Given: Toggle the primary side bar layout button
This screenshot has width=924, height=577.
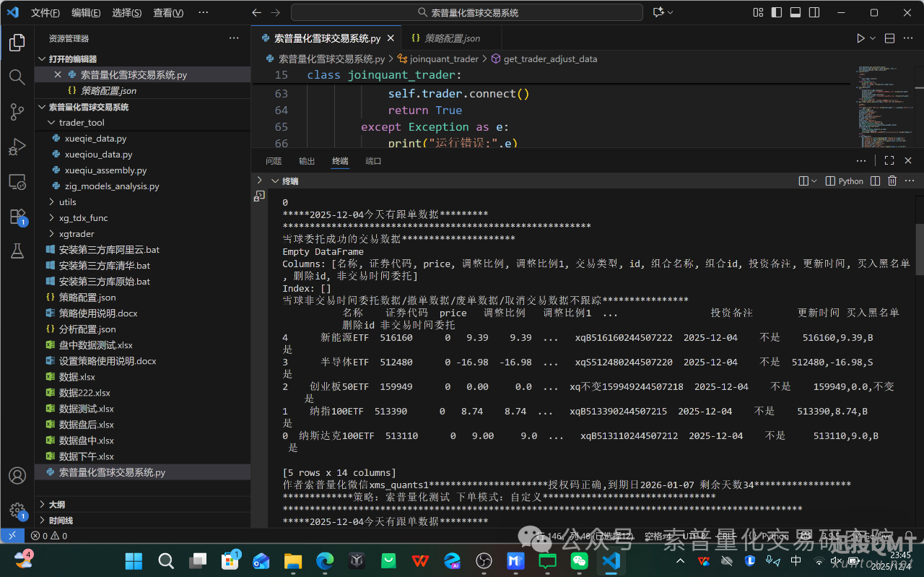Looking at the screenshot, I should click(777, 12).
